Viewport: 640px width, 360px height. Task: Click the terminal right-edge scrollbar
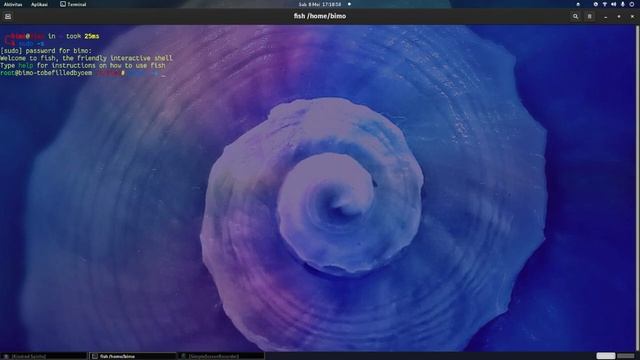tap(638, 188)
